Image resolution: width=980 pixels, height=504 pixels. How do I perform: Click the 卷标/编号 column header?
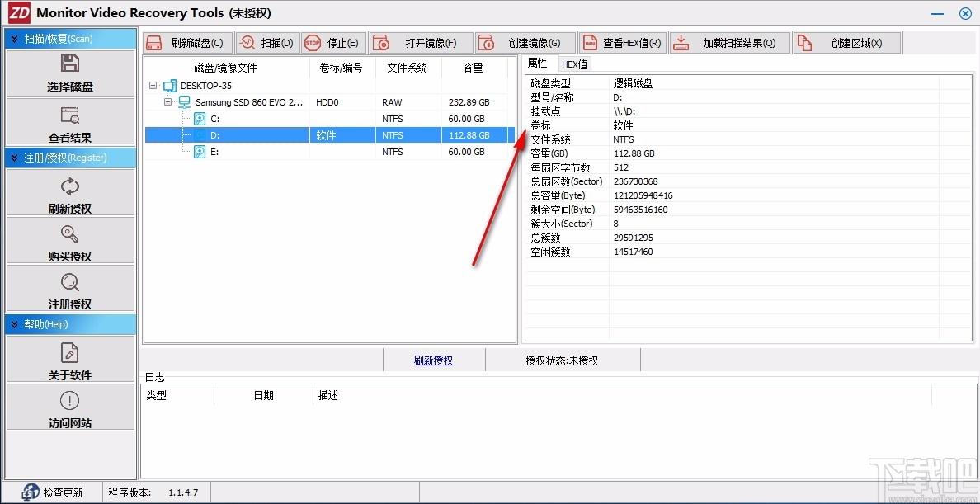342,68
